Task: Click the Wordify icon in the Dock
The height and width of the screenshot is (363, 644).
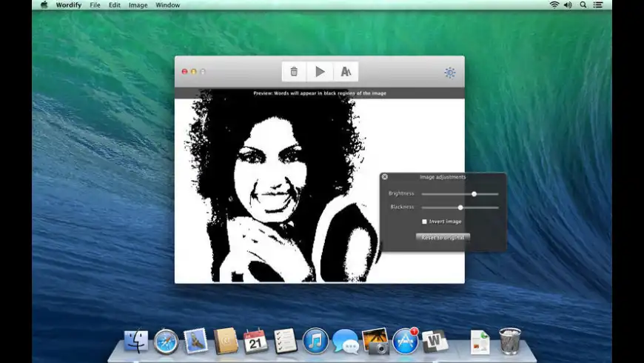Action: point(435,342)
